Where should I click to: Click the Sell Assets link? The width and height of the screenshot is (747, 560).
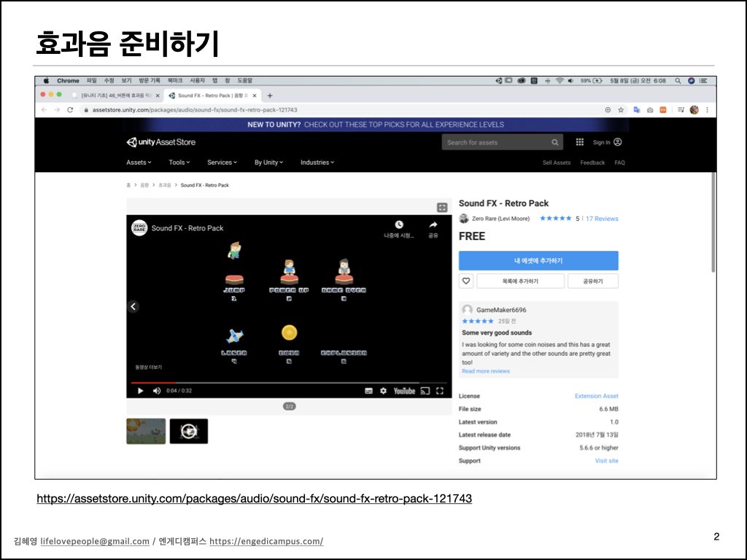[557, 163]
